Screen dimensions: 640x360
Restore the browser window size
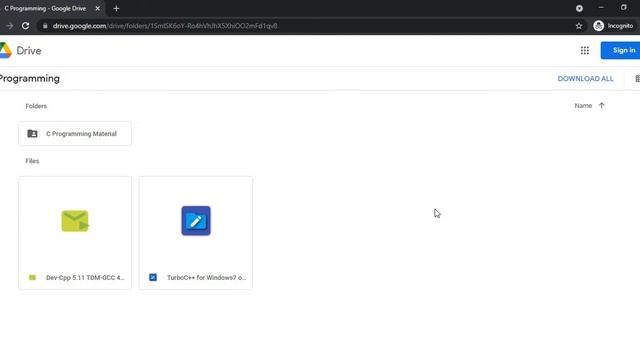pos(624,8)
